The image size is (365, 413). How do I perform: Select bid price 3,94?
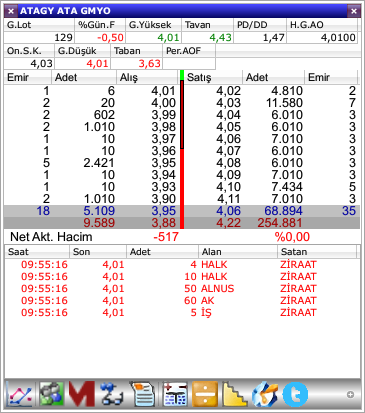163,175
